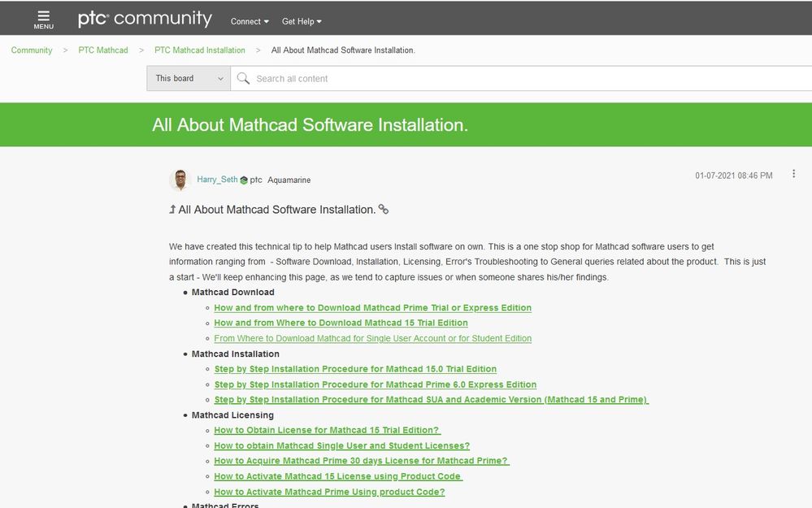
Task: Open the hamburger MENU icon
Action: (44, 19)
